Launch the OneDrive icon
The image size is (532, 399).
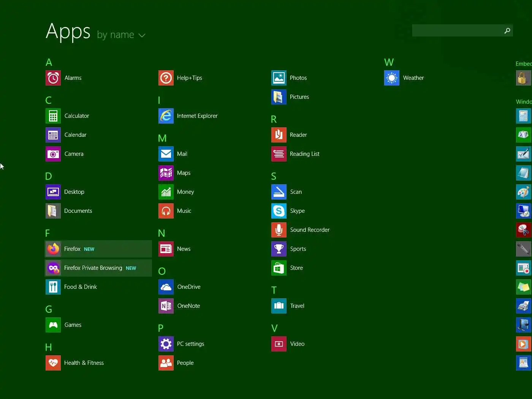166,287
